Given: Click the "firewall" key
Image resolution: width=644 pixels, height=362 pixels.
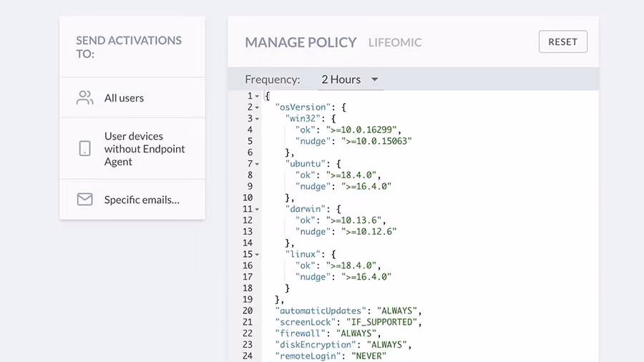Looking at the screenshot, I should [x=301, y=333].
